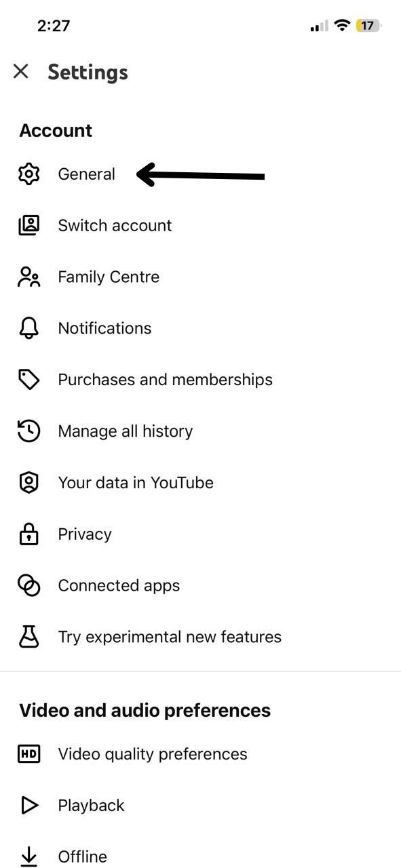The height and width of the screenshot is (868, 401).
Task: Select the Family Centre people icon
Action: (28, 277)
